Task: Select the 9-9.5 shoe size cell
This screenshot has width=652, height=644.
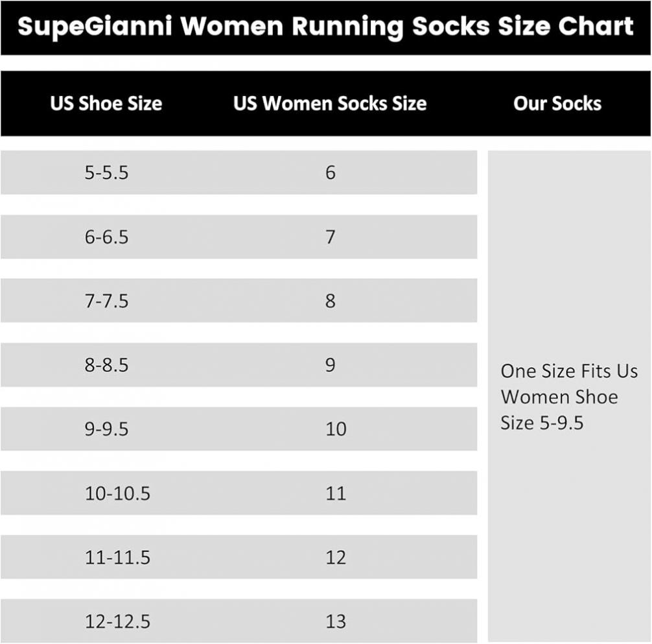Action: pyautogui.click(x=106, y=429)
